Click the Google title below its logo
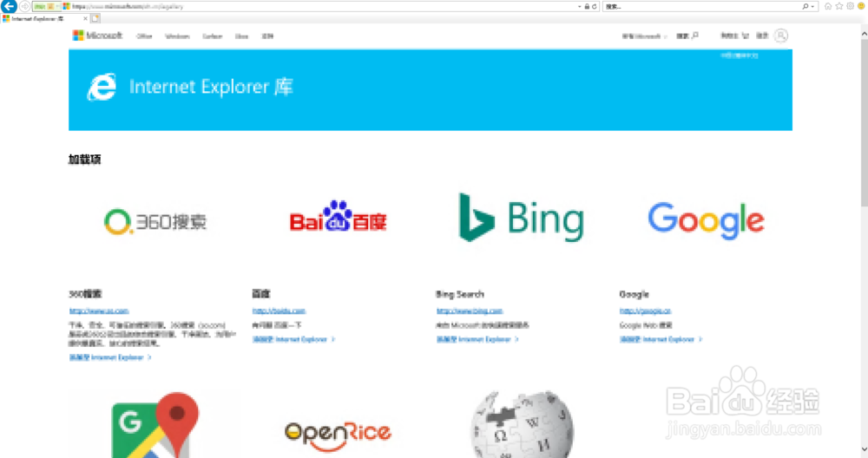The width and height of the screenshot is (868, 458). (x=634, y=294)
